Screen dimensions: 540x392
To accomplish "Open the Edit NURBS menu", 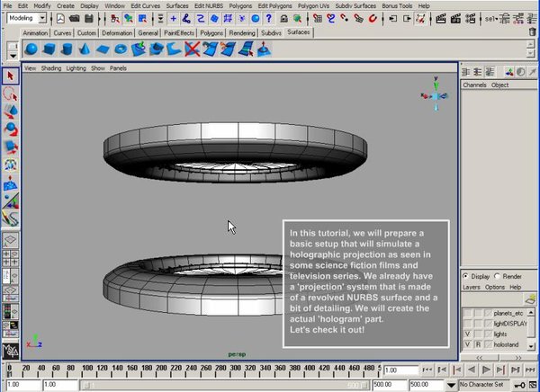I will [x=209, y=5].
